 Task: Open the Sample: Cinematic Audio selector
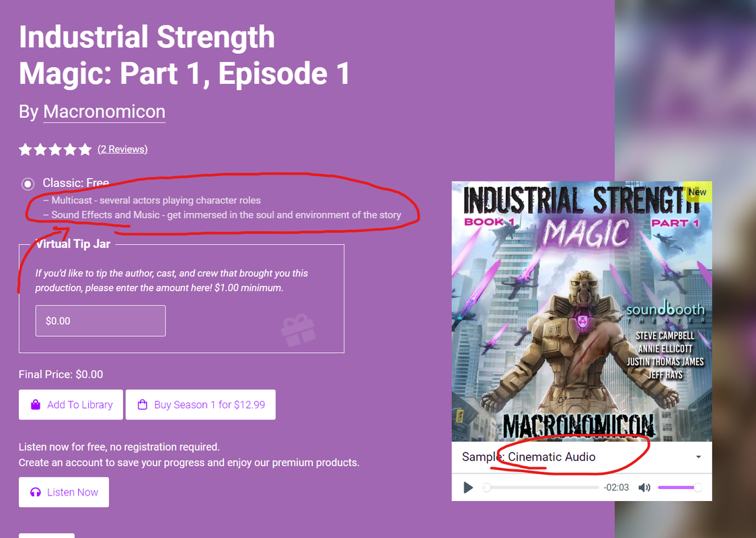click(x=582, y=457)
